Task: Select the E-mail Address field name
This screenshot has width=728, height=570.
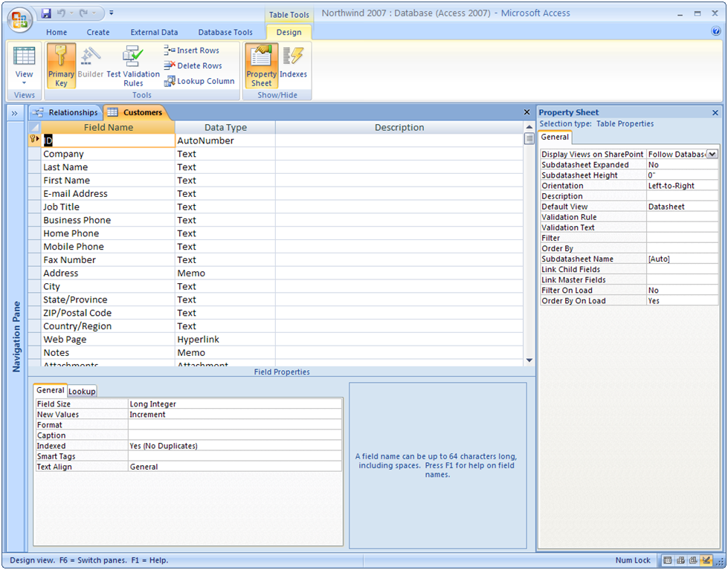Action: 108,193
